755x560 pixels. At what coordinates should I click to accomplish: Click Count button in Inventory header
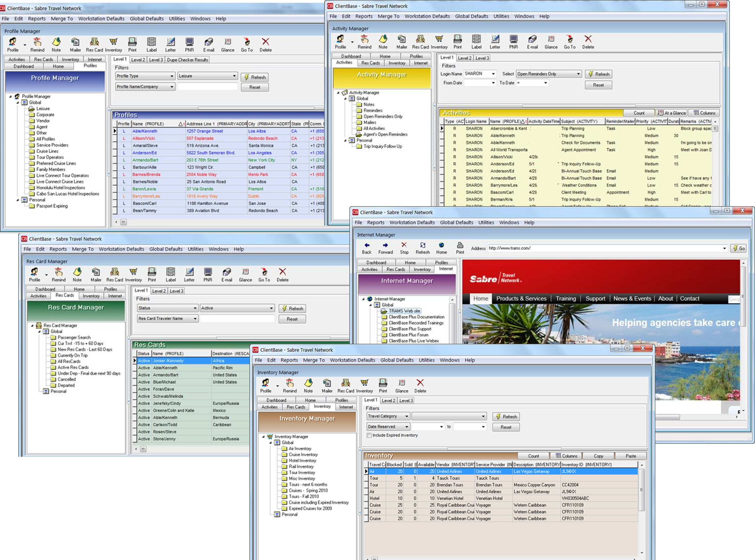(x=533, y=456)
